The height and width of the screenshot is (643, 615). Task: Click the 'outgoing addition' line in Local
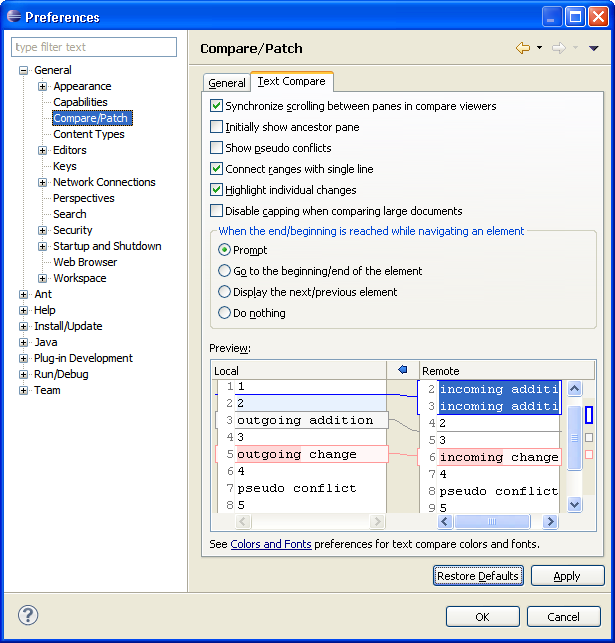pyautogui.click(x=301, y=420)
